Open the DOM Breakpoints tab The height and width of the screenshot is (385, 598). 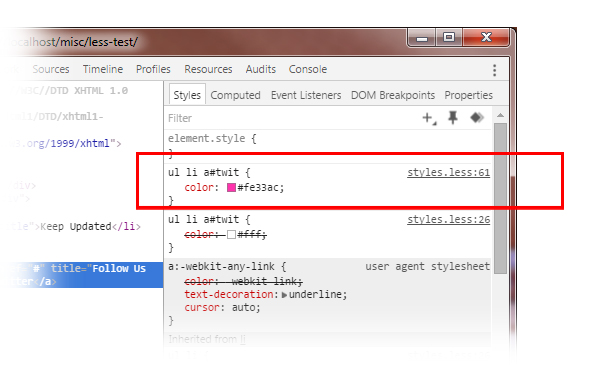coord(393,95)
